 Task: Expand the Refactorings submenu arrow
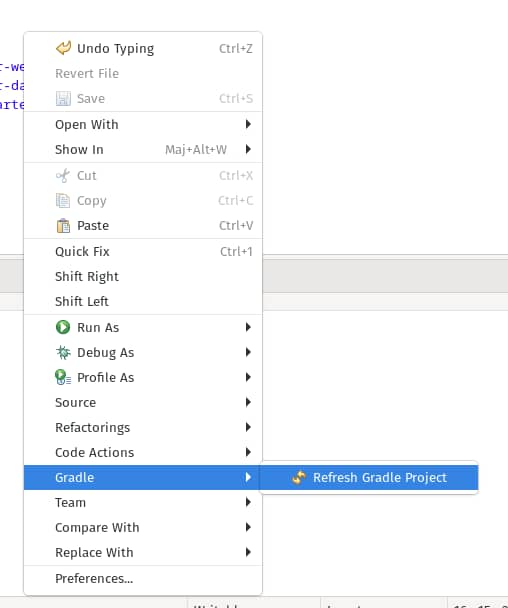coord(248,427)
